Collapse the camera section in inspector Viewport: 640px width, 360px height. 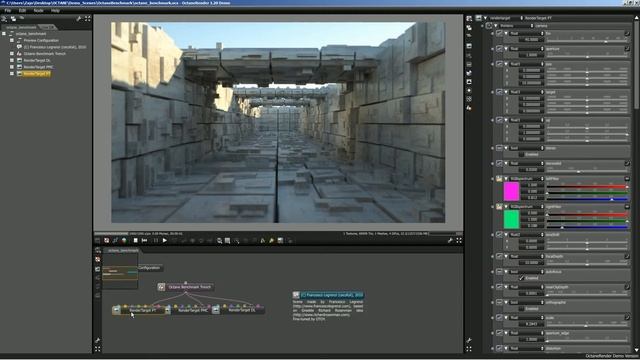(496, 26)
